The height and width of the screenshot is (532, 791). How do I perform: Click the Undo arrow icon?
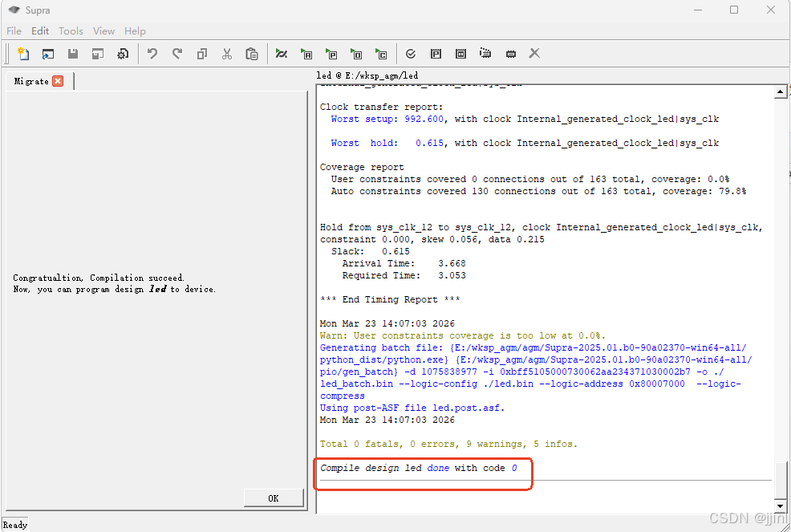[x=152, y=54]
